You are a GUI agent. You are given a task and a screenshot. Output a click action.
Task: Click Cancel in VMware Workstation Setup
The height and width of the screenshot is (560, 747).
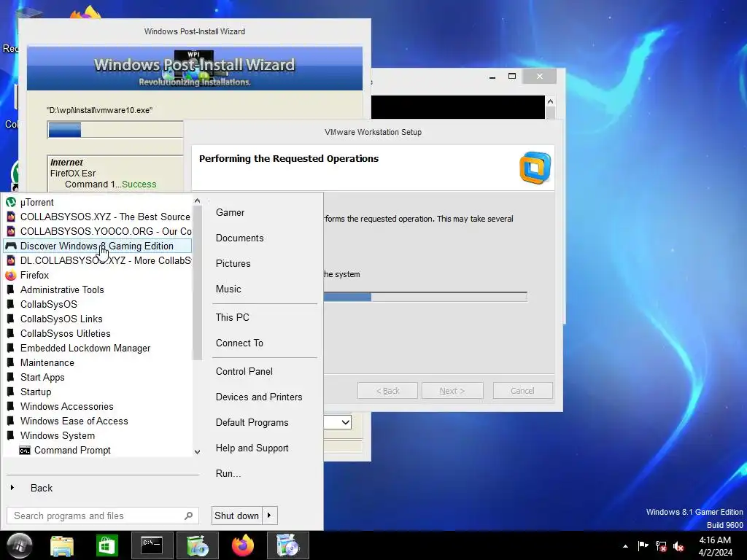pos(522,391)
